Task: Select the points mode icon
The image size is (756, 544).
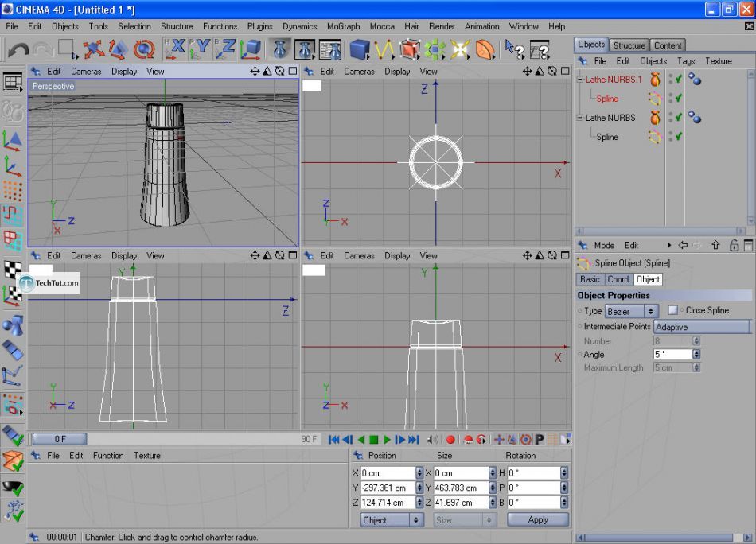Action: tap(13, 191)
